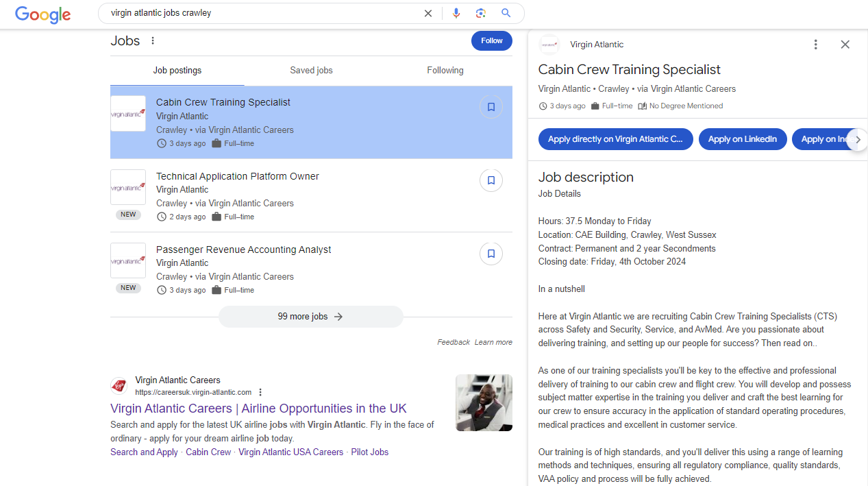868x486 pixels.
Task: Switch to the Job postings tab
Action: pyautogui.click(x=177, y=70)
